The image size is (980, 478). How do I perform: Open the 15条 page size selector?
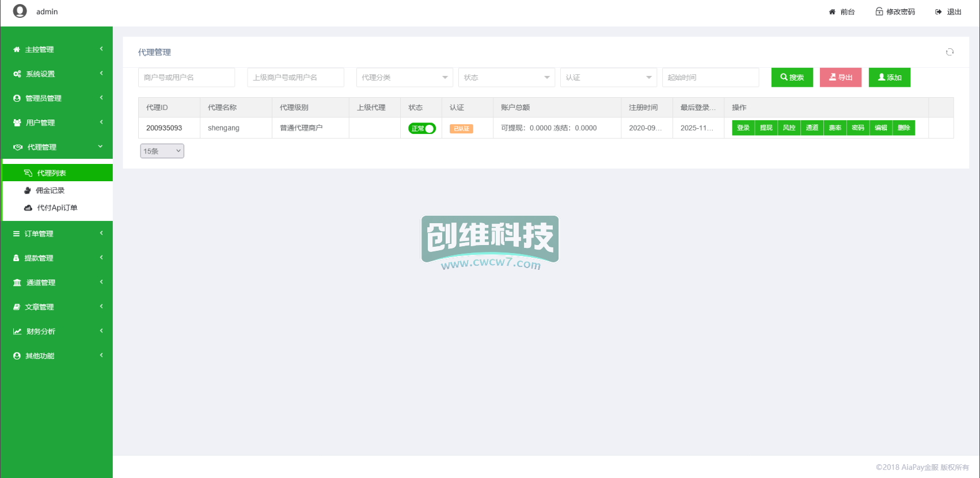(162, 151)
